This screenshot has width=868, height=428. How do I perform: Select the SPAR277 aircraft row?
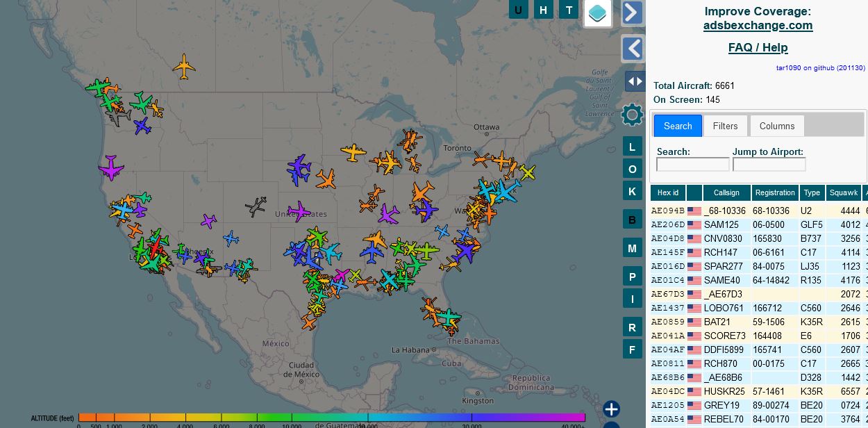[759, 266]
